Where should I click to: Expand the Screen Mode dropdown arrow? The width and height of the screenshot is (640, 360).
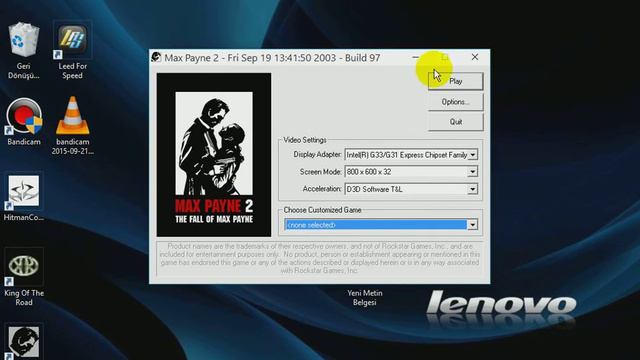472,172
